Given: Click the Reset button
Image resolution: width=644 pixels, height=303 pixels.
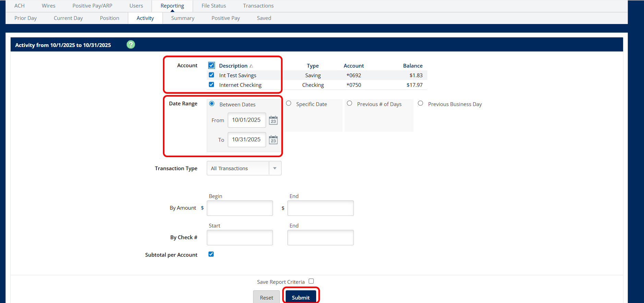Looking at the screenshot, I should point(266,298).
